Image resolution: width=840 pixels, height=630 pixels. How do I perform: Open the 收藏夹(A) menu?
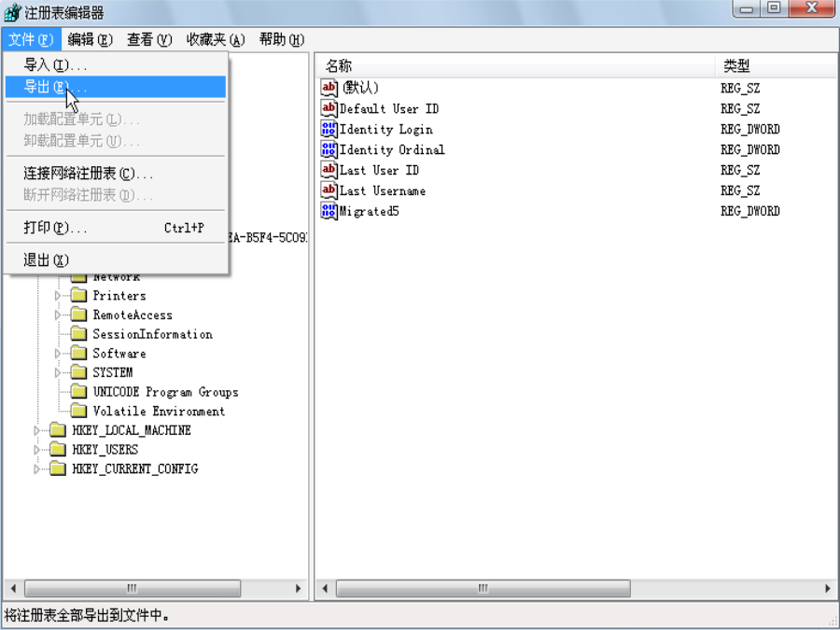[x=216, y=39]
